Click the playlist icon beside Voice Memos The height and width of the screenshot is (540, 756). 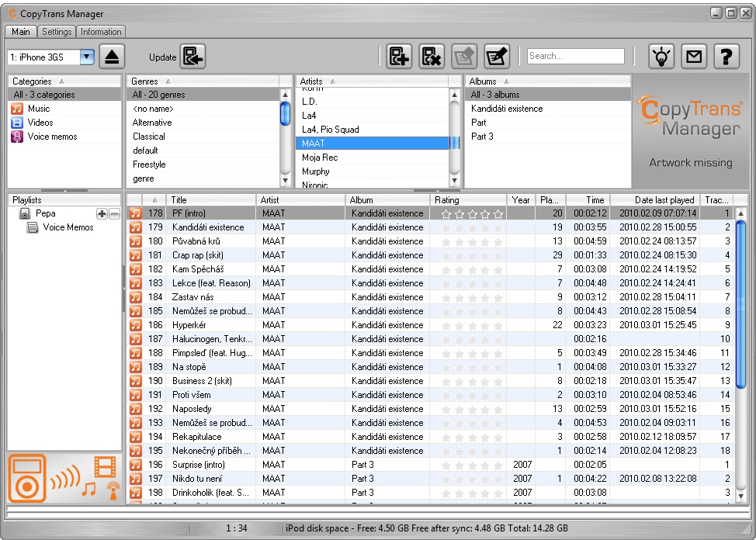(x=33, y=227)
